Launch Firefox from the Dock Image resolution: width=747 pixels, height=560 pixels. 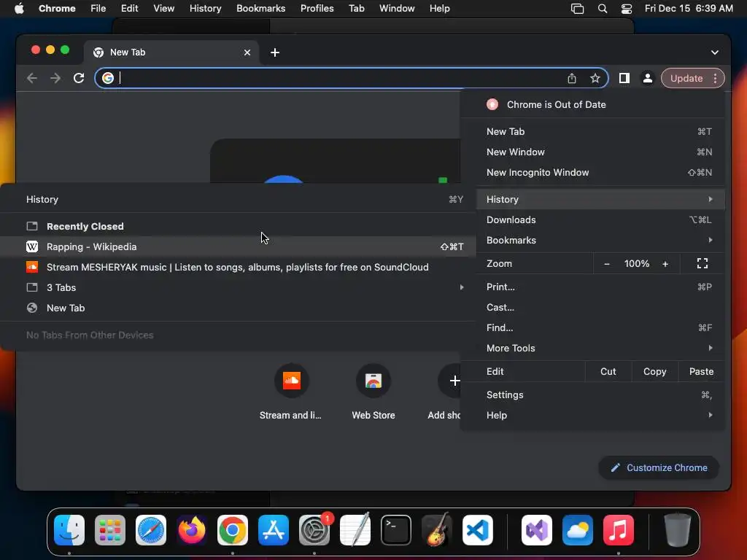(x=192, y=530)
